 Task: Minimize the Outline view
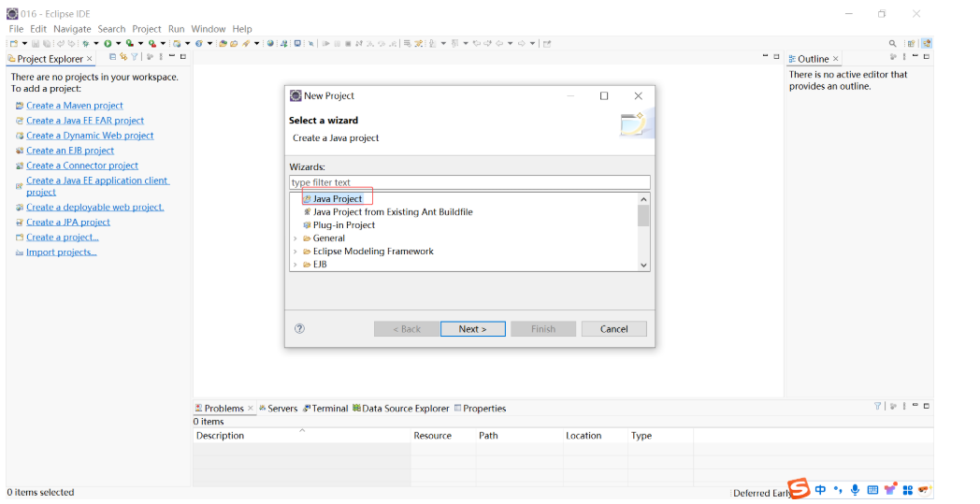point(915,56)
